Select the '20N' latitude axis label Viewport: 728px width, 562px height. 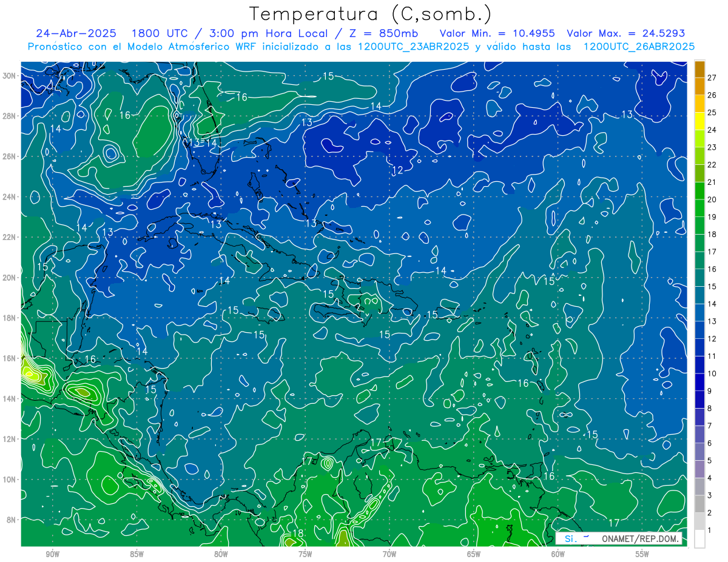pyautogui.click(x=9, y=277)
